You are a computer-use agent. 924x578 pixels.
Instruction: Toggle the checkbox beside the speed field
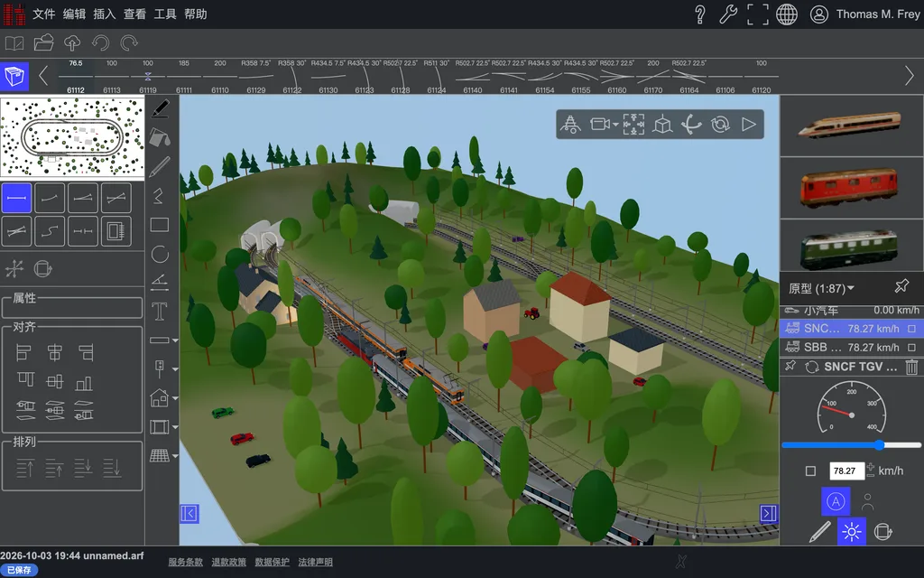click(811, 471)
